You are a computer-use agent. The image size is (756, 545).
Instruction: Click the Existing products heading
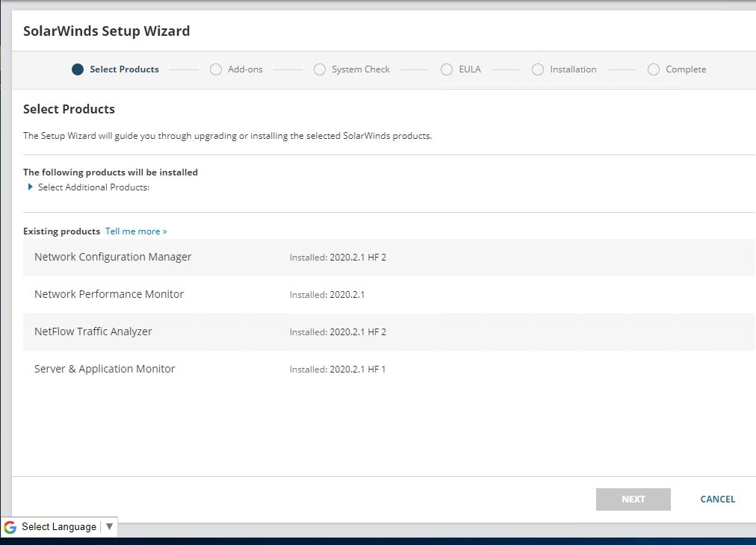tap(62, 231)
